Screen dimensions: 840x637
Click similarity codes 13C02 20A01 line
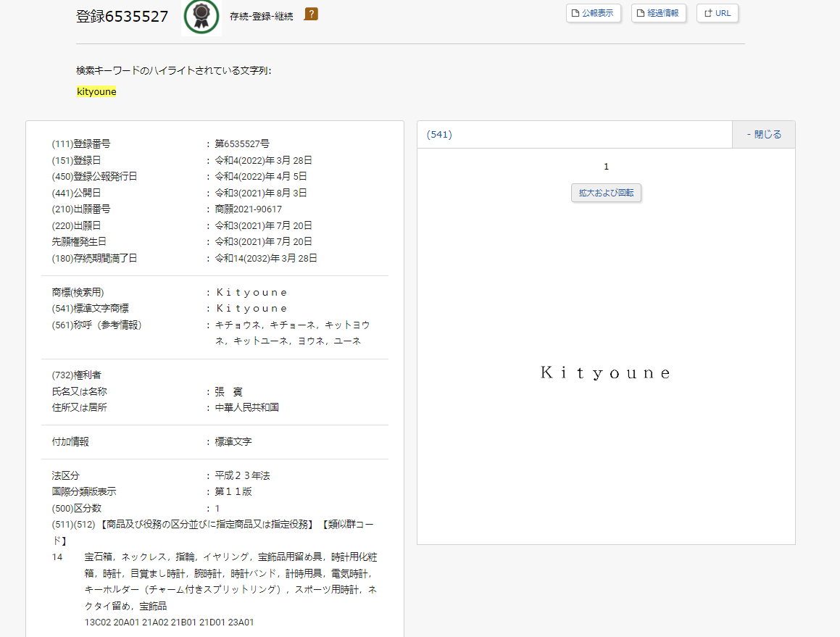[169, 623]
